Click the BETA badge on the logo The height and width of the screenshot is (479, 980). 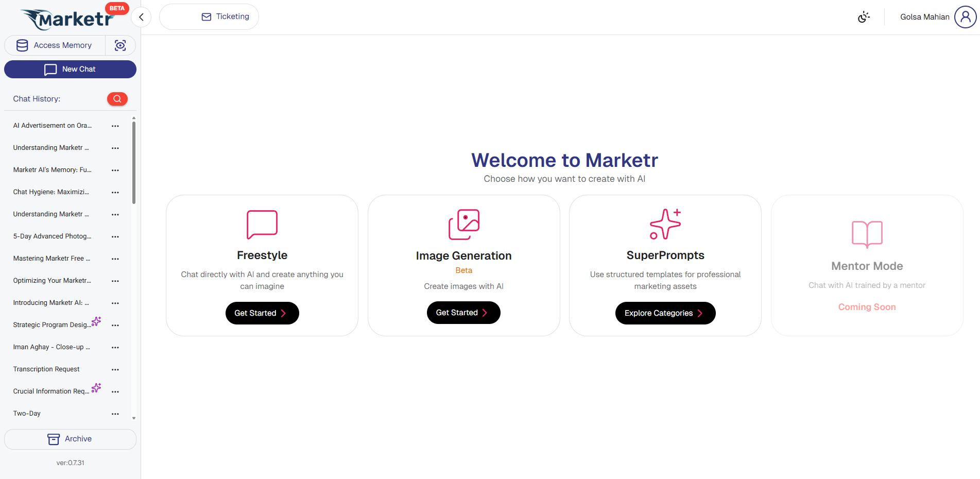tap(117, 8)
